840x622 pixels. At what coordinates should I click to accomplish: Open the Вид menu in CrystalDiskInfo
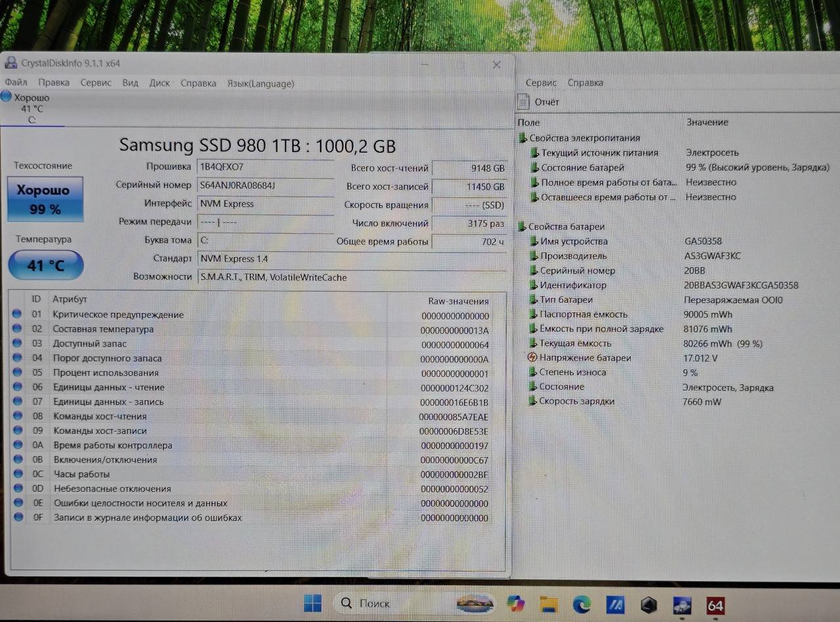tap(130, 83)
